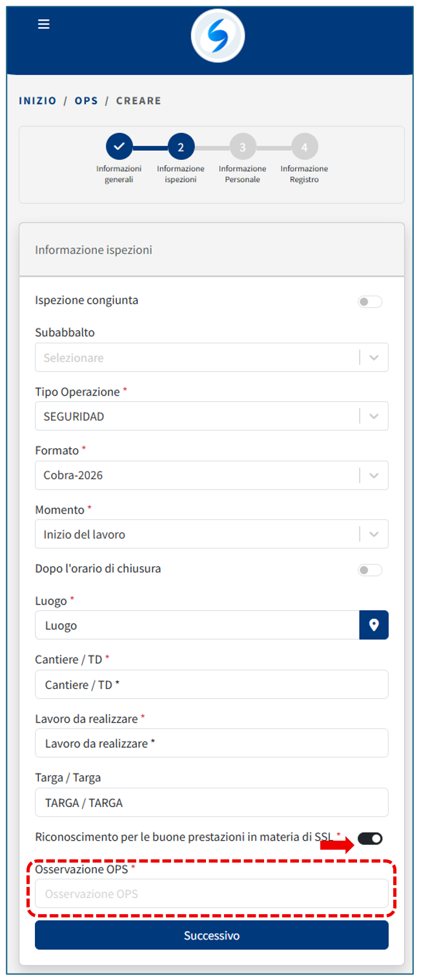421x980 pixels.
Task: Click the round app logo in header
Action: [218, 36]
